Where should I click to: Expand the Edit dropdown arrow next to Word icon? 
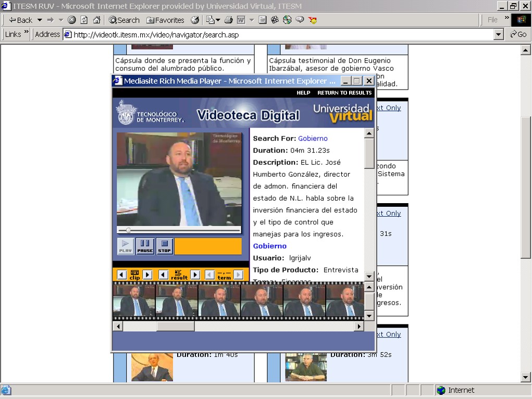(x=252, y=20)
